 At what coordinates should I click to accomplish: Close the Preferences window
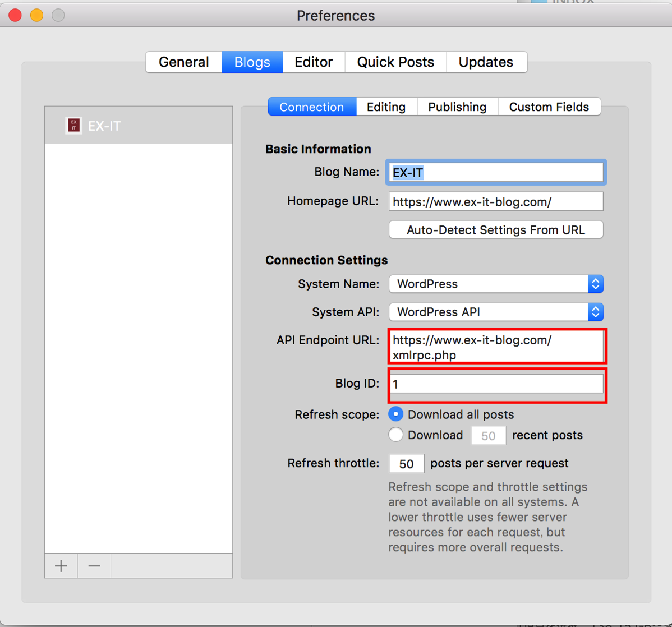coord(16,16)
